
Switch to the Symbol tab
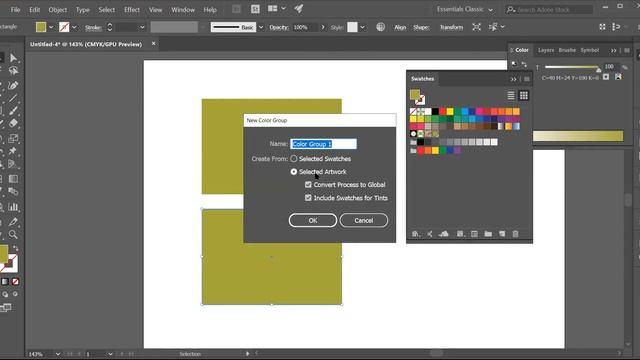(x=590, y=50)
